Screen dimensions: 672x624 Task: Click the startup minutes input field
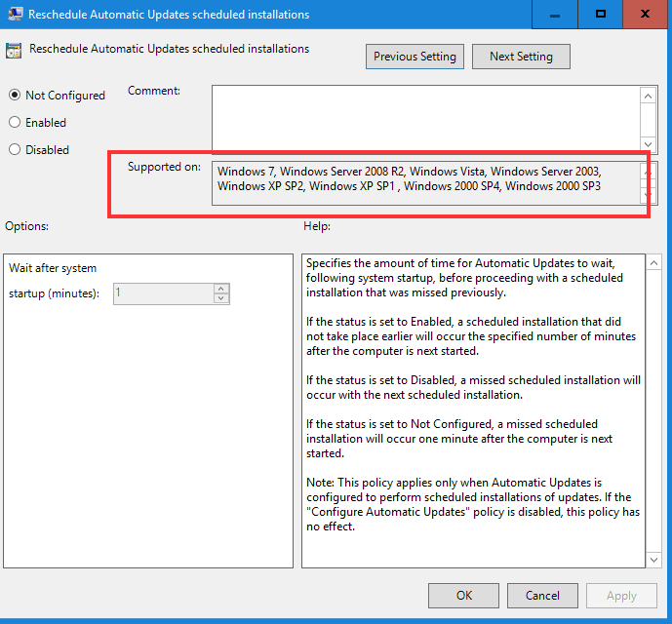163,293
